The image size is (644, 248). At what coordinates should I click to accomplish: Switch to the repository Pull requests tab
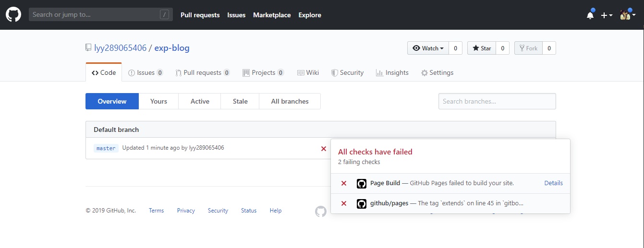click(x=203, y=72)
